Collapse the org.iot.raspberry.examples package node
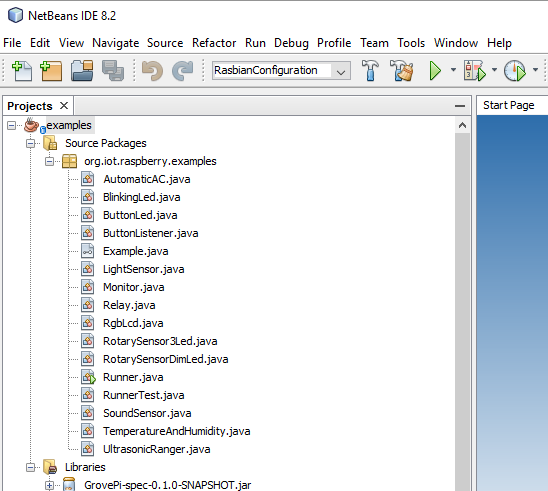This screenshot has height=491, width=548. [x=50, y=161]
